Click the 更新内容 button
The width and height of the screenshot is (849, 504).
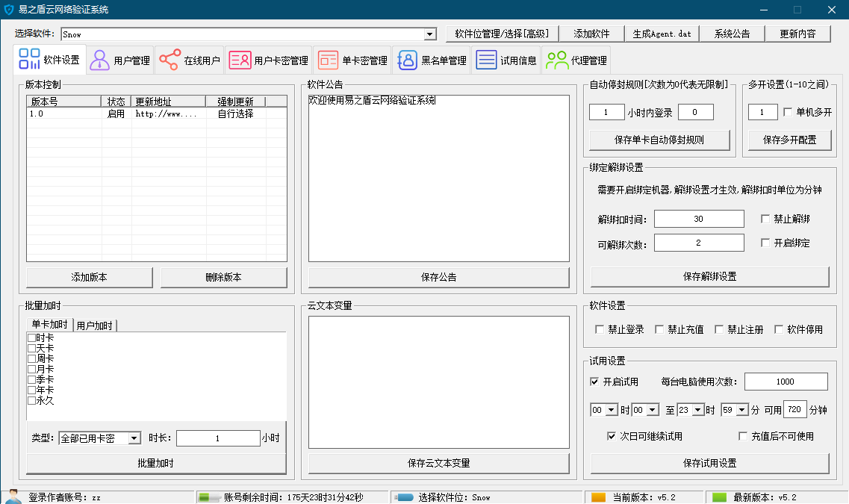pyautogui.click(x=797, y=34)
